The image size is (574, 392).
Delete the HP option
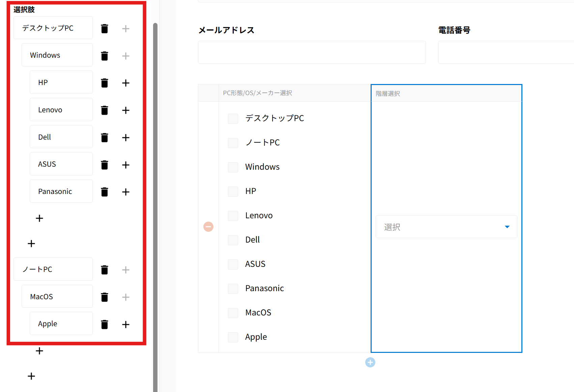105,83
